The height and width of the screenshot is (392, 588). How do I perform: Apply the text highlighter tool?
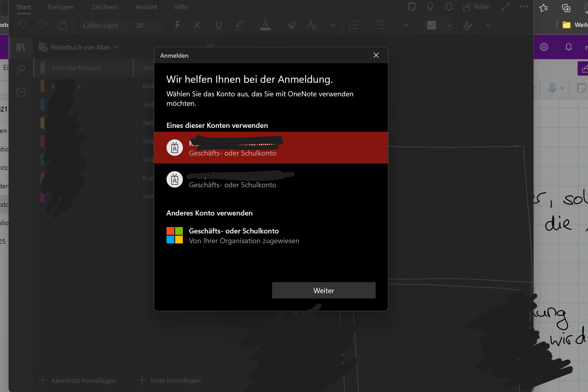(x=239, y=25)
